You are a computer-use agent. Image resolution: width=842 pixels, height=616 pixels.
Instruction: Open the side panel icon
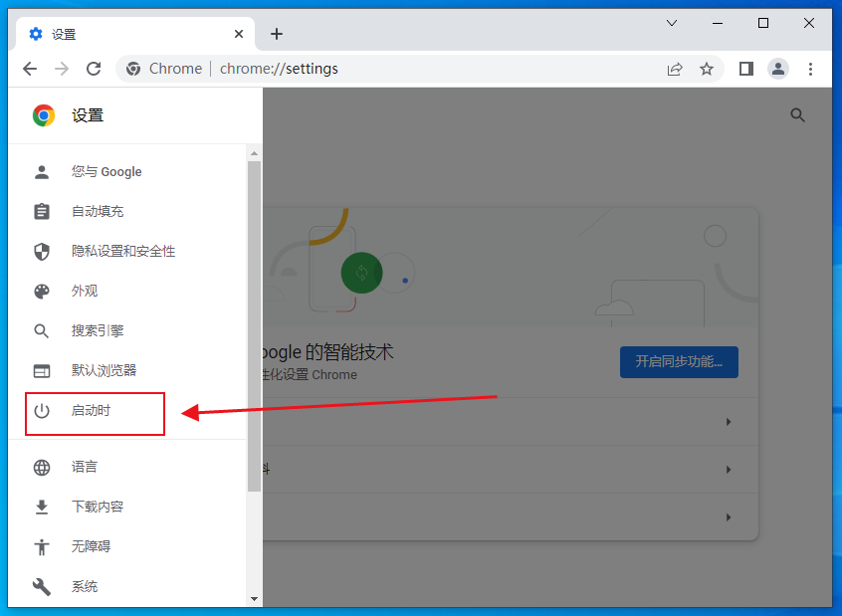[746, 69]
